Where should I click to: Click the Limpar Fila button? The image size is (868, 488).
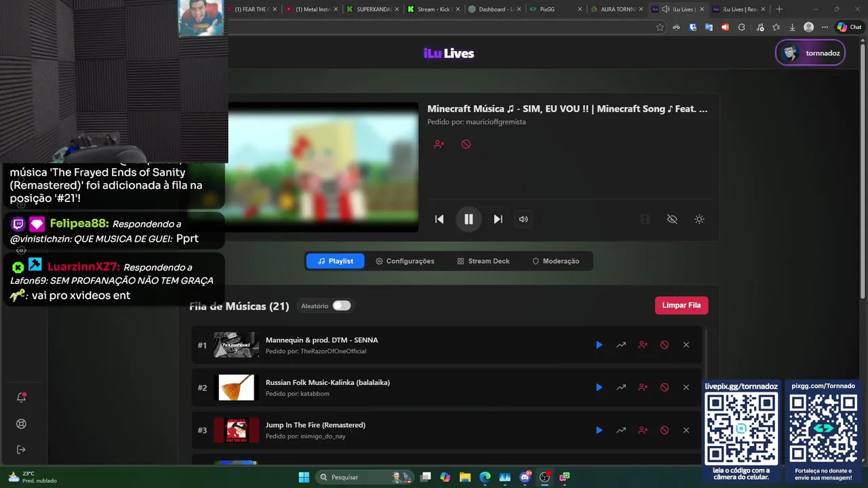pos(682,306)
